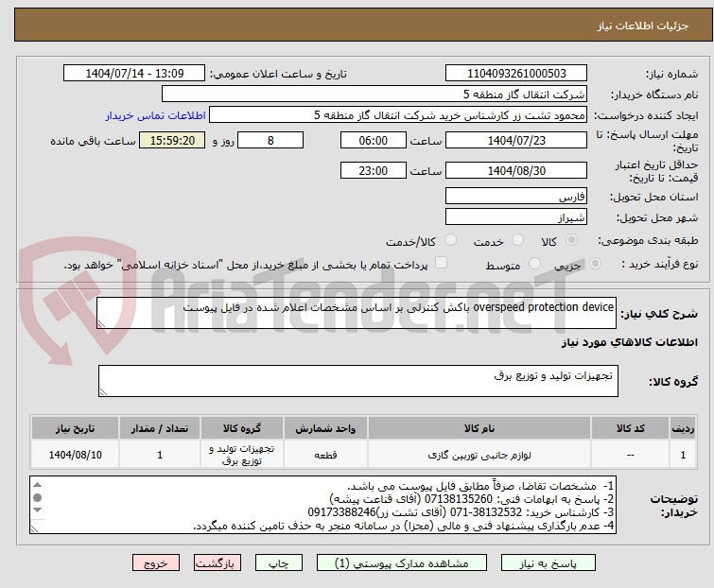Click the need number field 1104093261000503
The width and height of the screenshot is (714, 588).
pos(516,74)
